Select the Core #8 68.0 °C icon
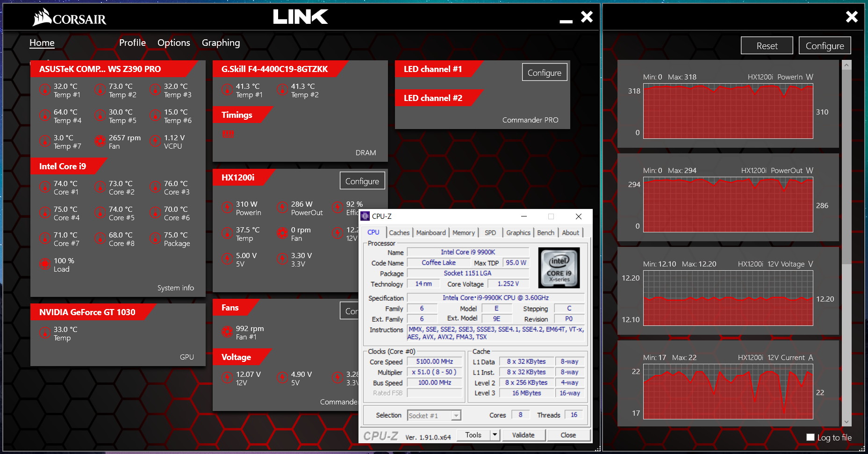This screenshot has width=868, height=454. coord(100,238)
